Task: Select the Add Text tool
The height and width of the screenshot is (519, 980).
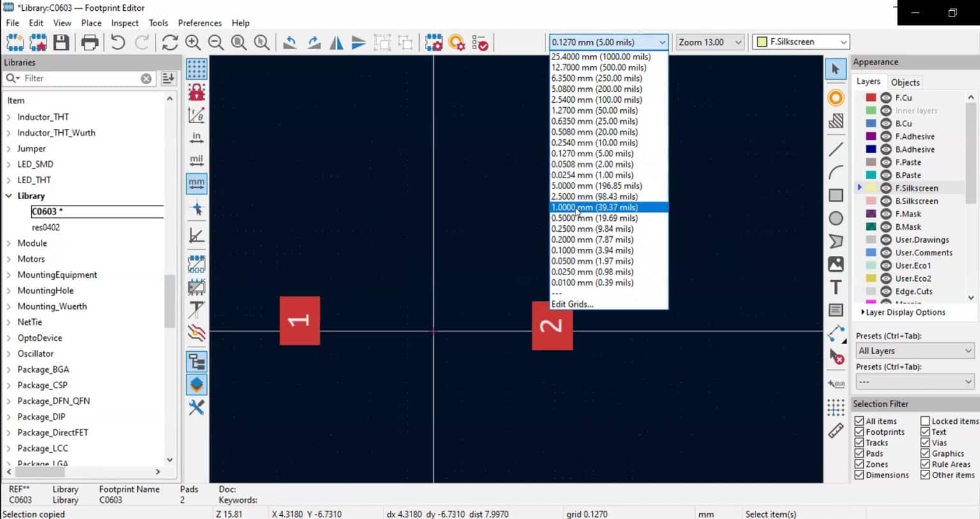Action: [x=836, y=287]
